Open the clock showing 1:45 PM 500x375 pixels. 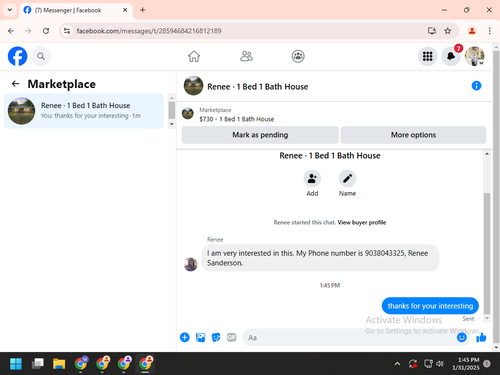pyautogui.click(x=466, y=364)
